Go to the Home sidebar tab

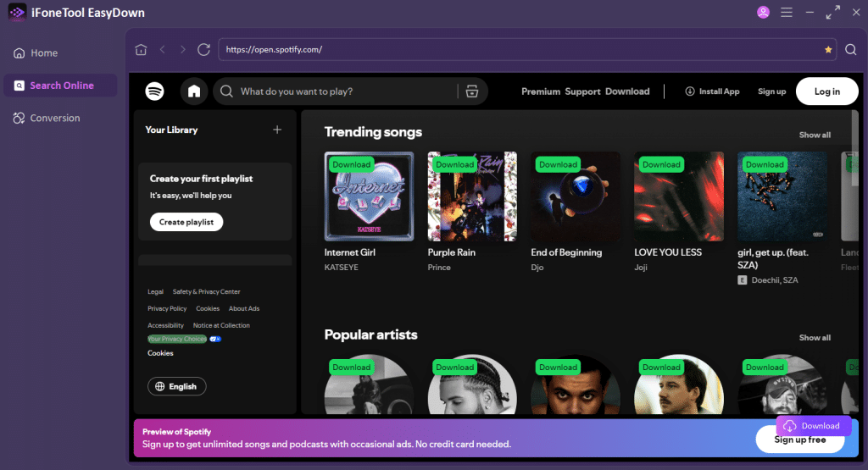pyautogui.click(x=44, y=53)
